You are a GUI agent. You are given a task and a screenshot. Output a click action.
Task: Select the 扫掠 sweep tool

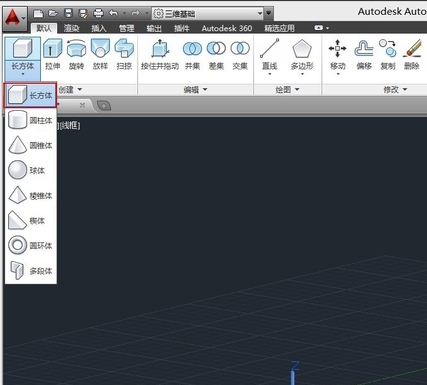pos(124,55)
